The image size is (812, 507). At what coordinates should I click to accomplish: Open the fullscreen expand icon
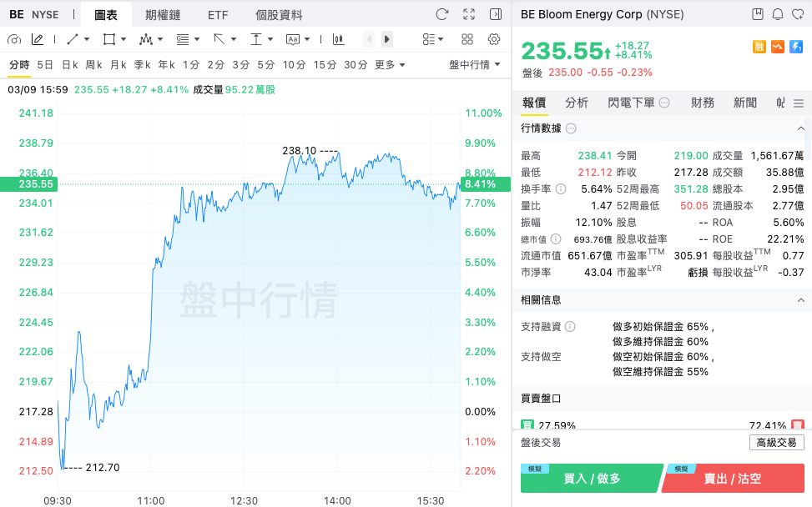(469, 14)
